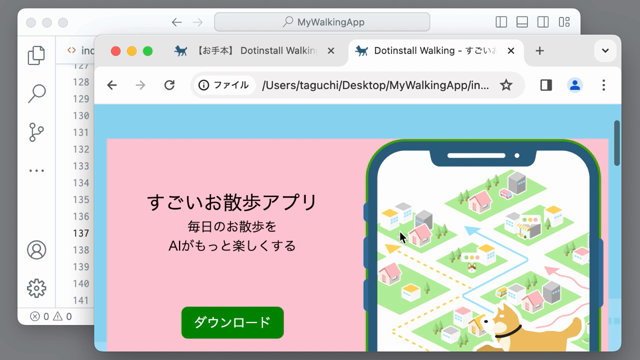Click the AIがもっと楽しくする text
The width and height of the screenshot is (640, 360).
(x=232, y=246)
